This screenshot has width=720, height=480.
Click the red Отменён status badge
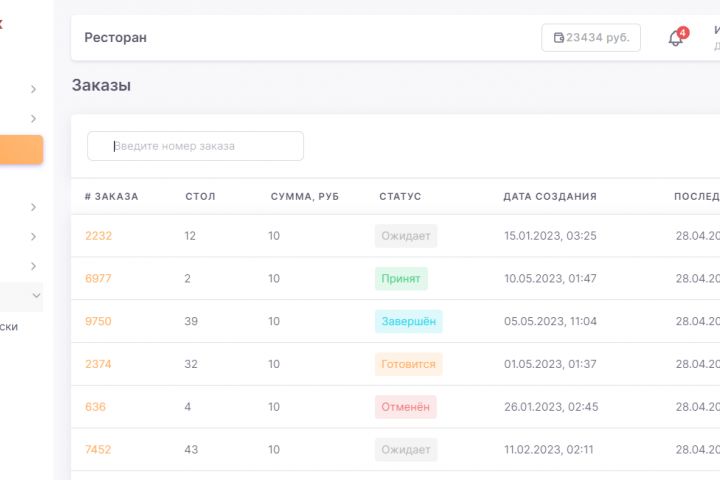point(405,407)
